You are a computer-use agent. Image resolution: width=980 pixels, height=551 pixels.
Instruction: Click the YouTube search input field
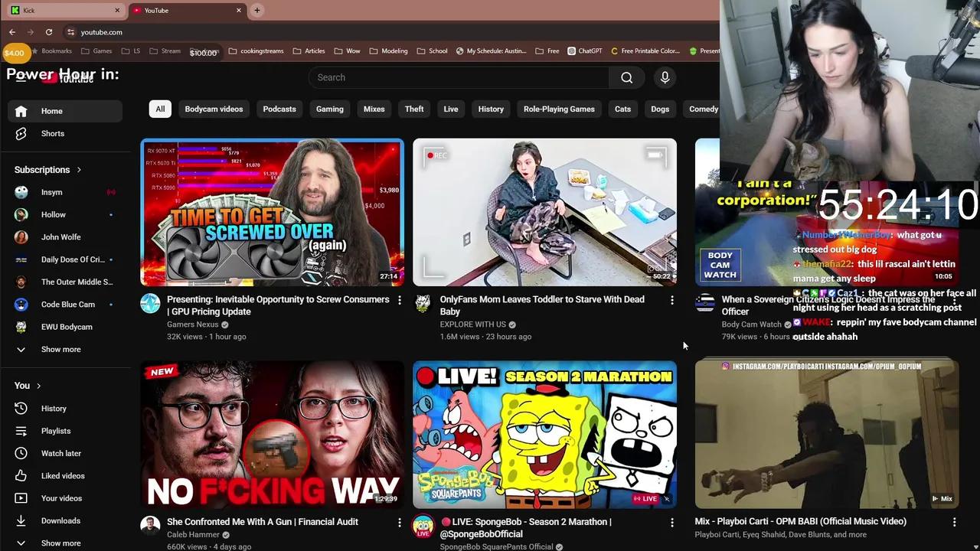pos(459,77)
